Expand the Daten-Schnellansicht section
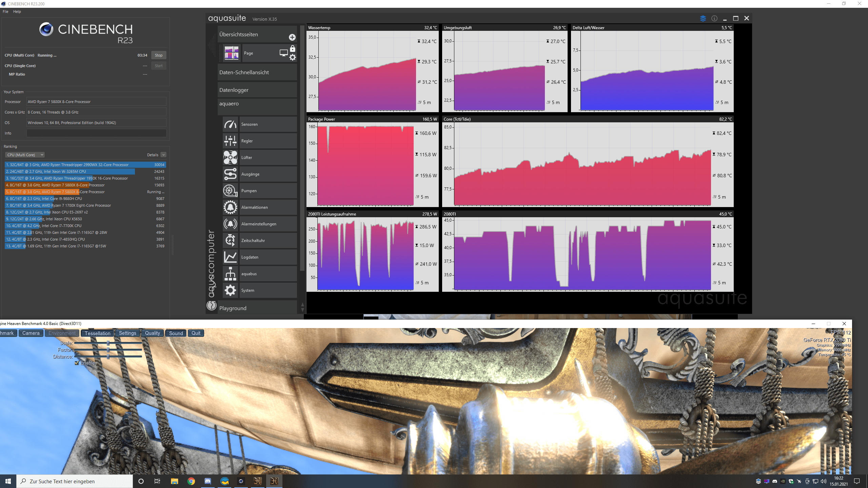 [x=257, y=72]
